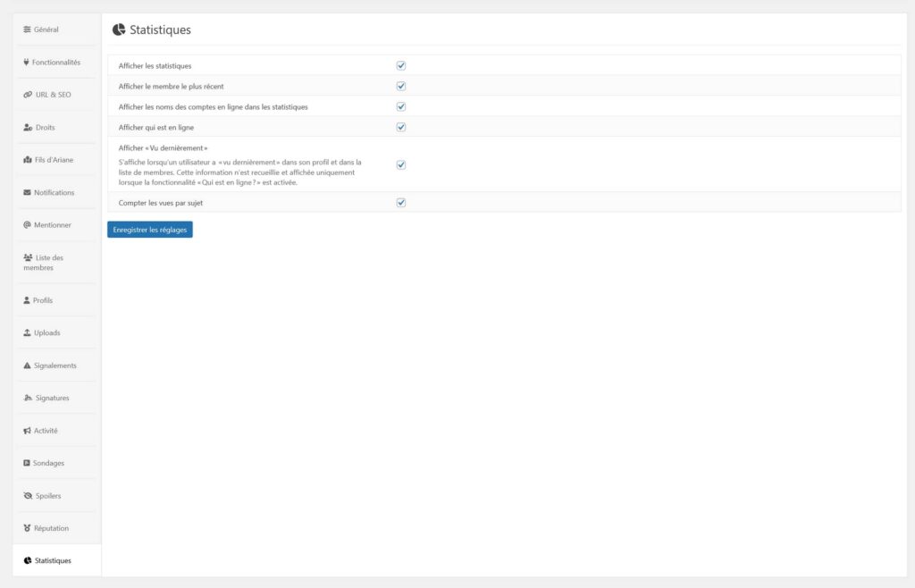Select the sliders icon next to Général
Screen dimensions: 915x588
pos(25,29)
